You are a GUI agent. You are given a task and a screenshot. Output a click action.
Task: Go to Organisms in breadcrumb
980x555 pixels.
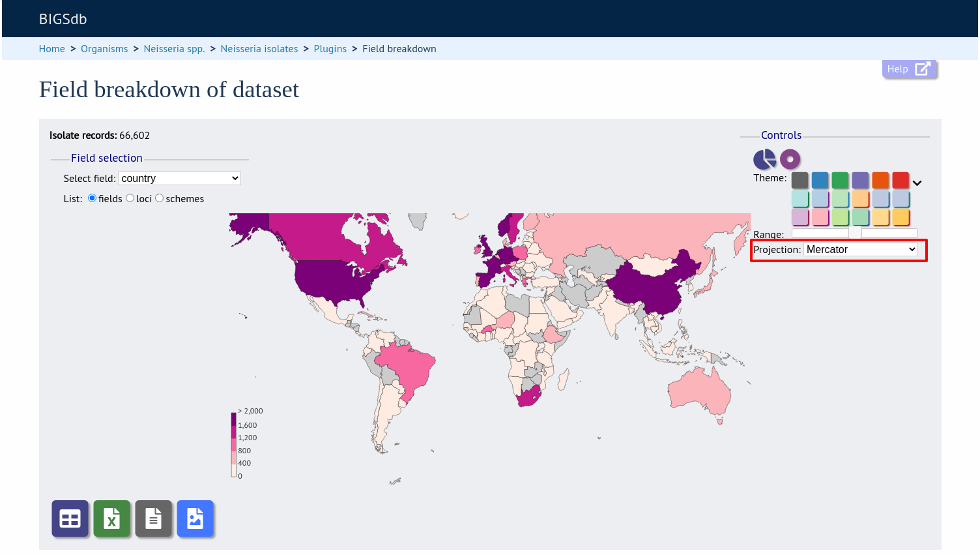[x=104, y=49]
